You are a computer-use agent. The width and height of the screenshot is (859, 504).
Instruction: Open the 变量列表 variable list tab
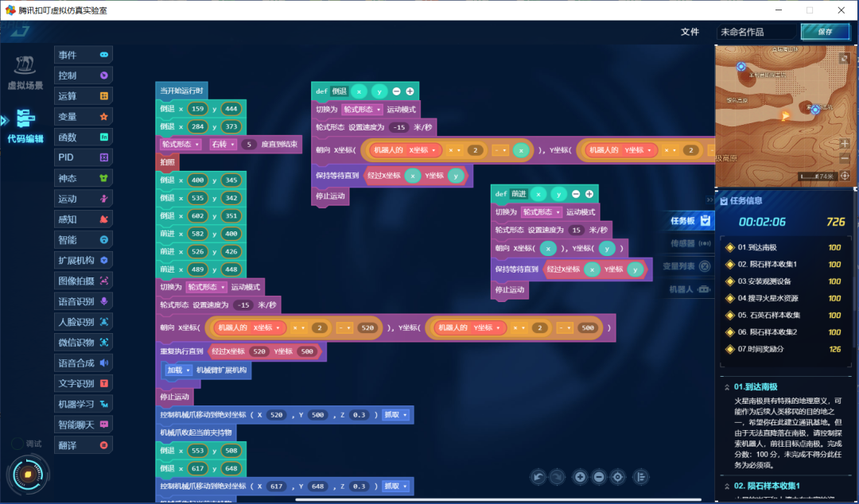(x=686, y=266)
